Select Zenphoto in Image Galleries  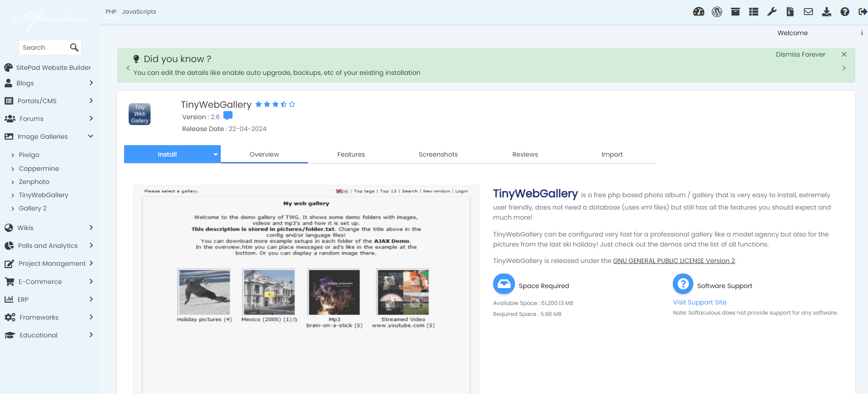(34, 182)
